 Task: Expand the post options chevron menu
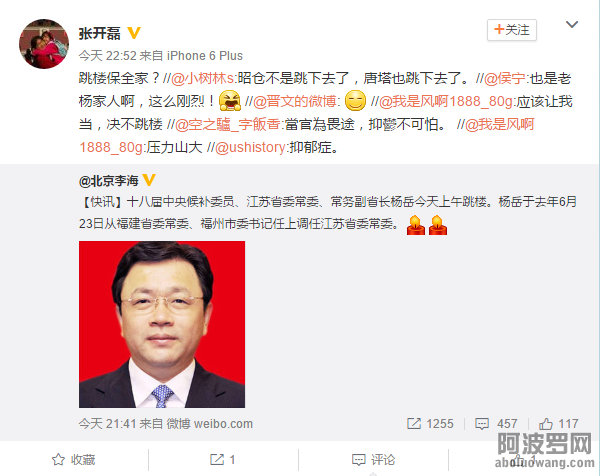point(572,24)
